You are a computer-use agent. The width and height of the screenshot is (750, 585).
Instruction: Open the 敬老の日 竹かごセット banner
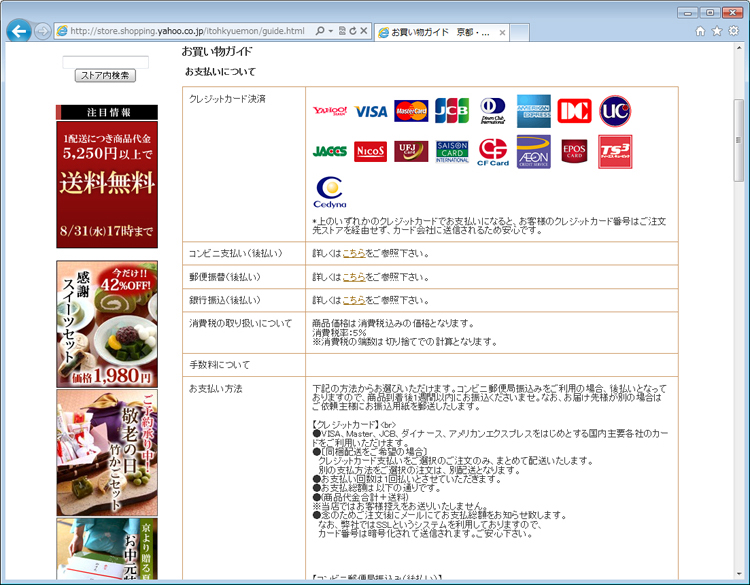107,453
